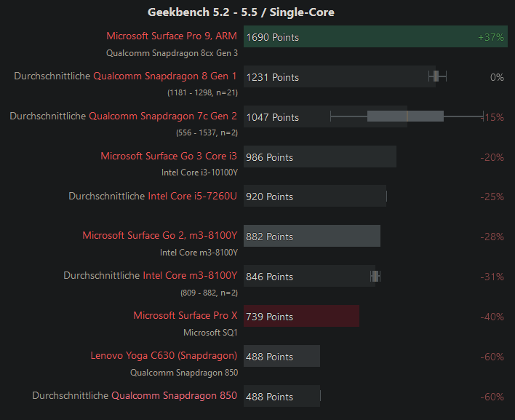
Task: Click the gray Qualcomm Snapdragon 850 subtitle
Action: (184, 373)
